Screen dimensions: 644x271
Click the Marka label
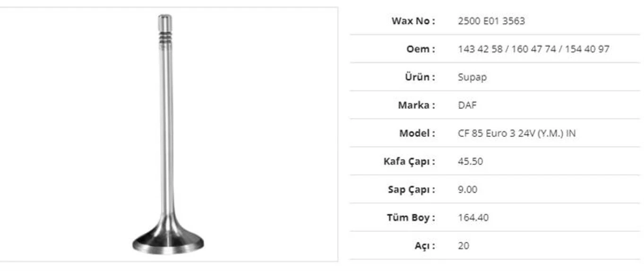point(416,105)
